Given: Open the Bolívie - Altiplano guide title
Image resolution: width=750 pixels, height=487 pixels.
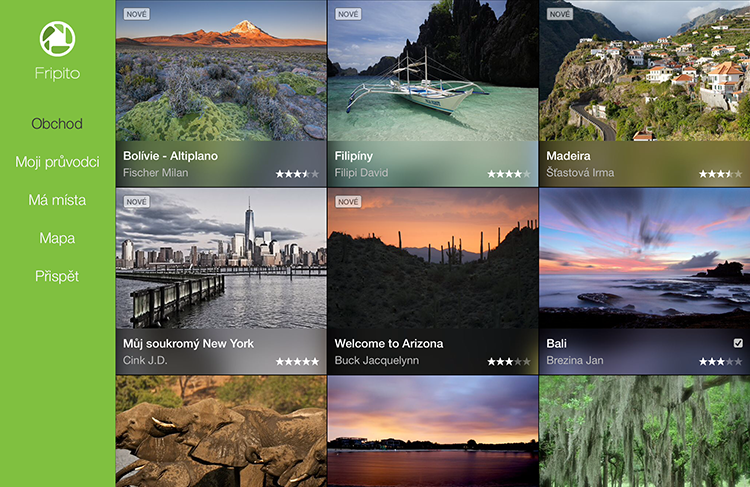Looking at the screenshot, I should coord(170,156).
